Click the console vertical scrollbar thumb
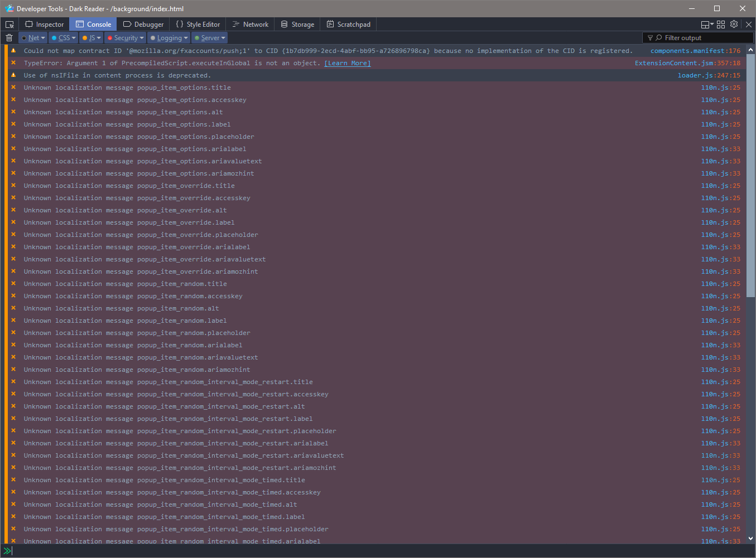Screen dimensions: 756x558 (750, 175)
